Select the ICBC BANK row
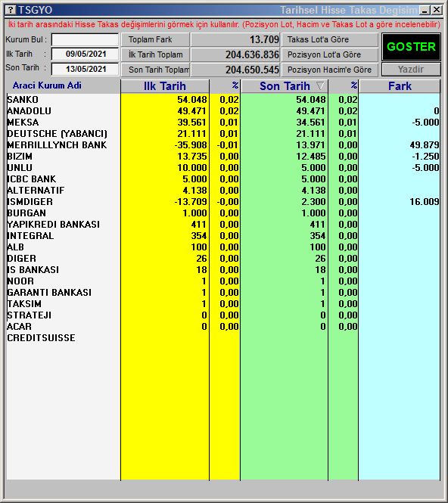The width and height of the screenshot is (448, 503). tap(223, 179)
